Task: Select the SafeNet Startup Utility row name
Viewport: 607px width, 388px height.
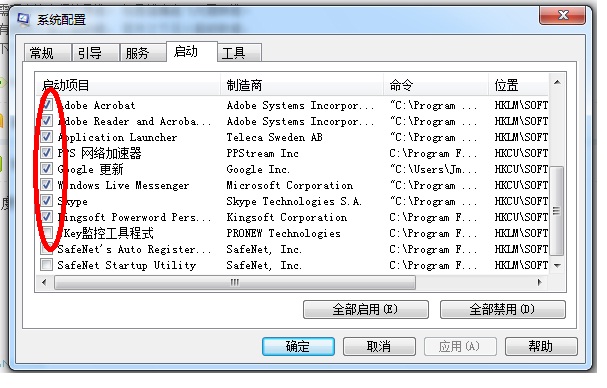Action: tap(127, 265)
